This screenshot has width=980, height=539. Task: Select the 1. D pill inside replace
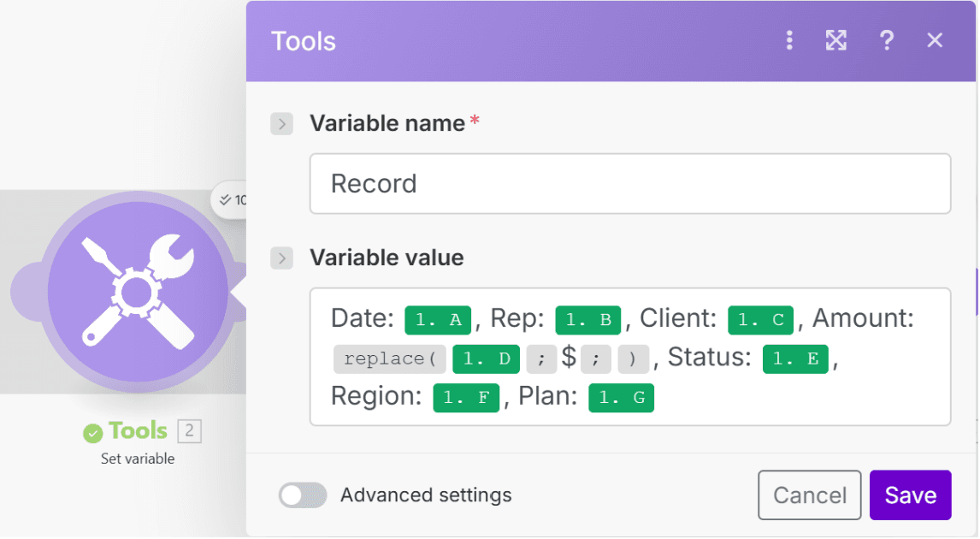point(486,359)
